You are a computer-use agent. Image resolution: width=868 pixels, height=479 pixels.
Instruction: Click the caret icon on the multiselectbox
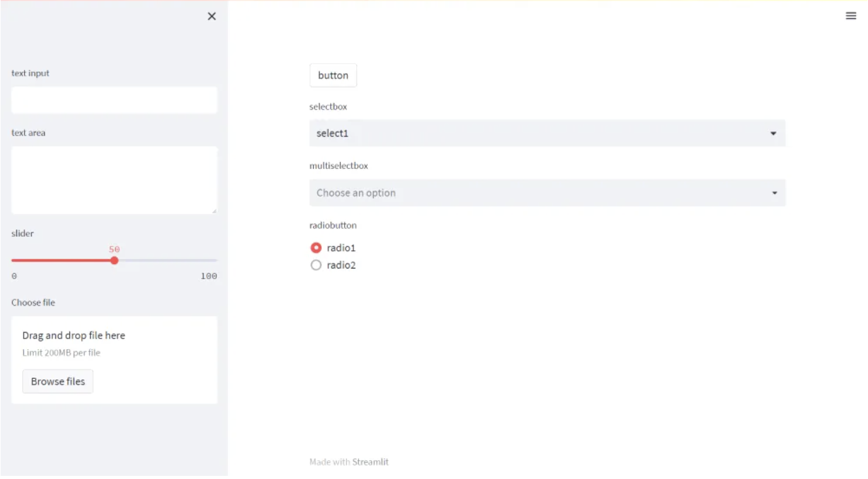click(774, 192)
